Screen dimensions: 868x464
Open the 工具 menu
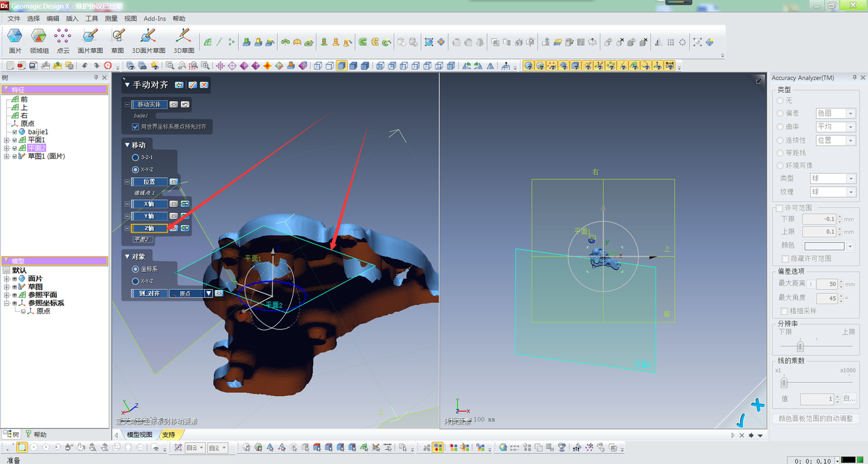pos(91,19)
